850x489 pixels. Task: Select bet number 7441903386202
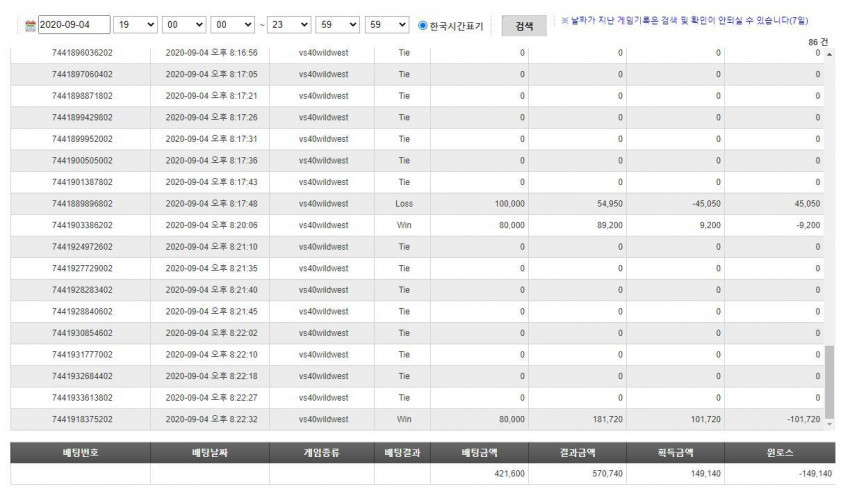(x=82, y=225)
